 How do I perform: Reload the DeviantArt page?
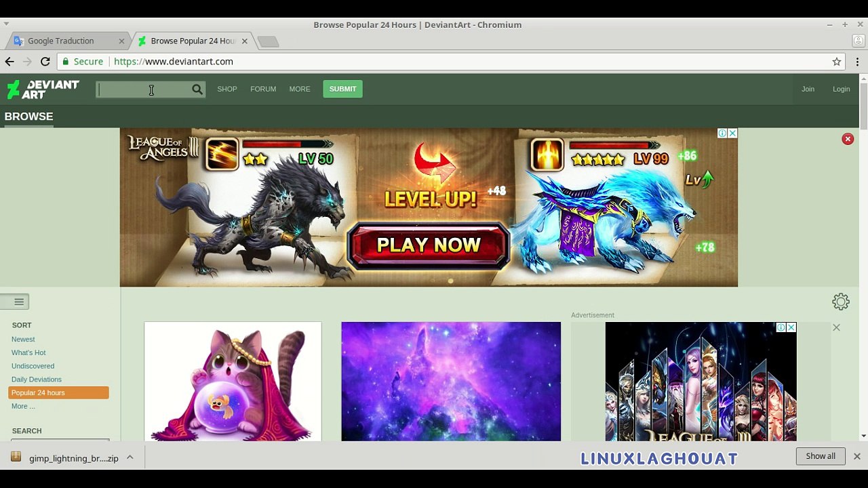click(45, 62)
